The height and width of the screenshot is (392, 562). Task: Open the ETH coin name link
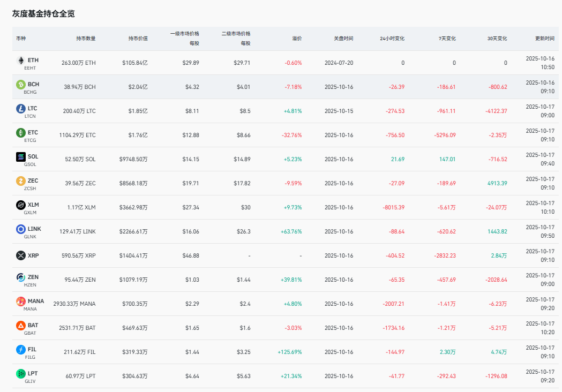click(33, 60)
